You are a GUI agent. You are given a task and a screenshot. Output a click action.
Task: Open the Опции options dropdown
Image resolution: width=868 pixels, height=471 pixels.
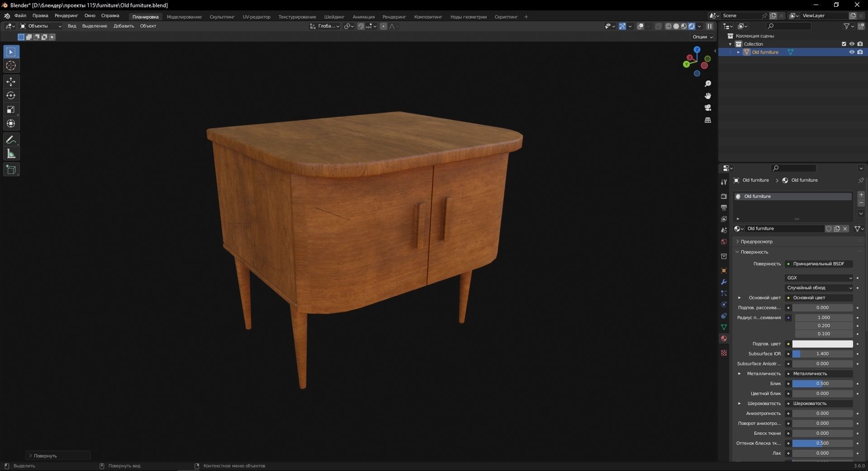[702, 37]
